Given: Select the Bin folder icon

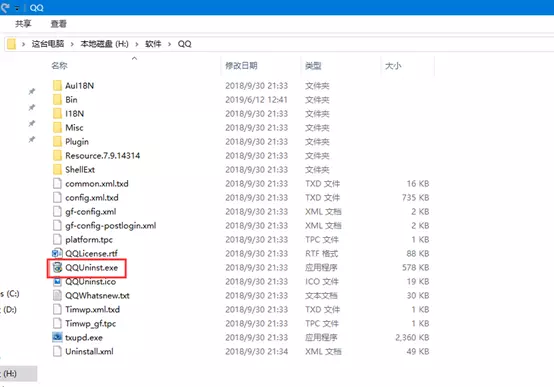Looking at the screenshot, I should (57, 100).
